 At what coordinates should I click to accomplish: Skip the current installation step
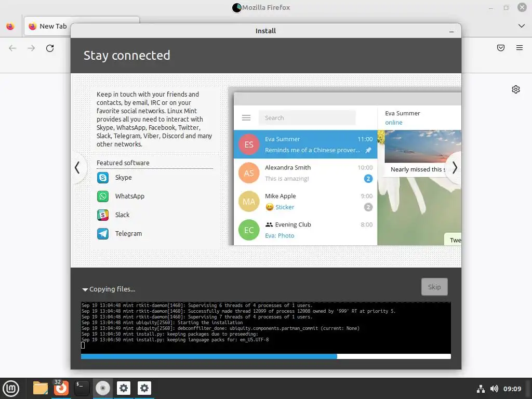434,287
